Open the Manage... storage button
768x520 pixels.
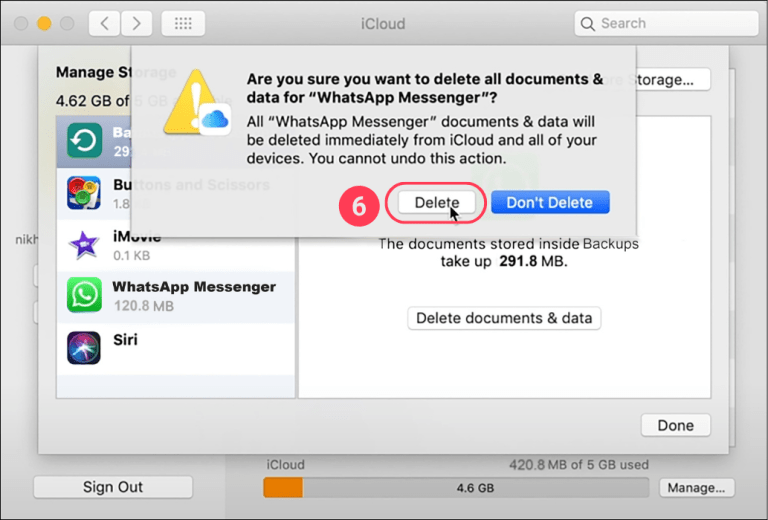coord(696,488)
